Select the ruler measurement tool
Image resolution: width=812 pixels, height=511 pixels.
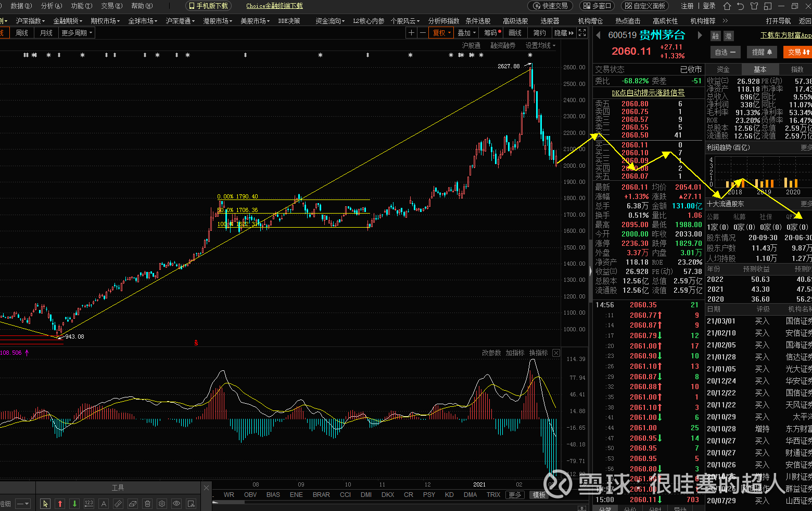[x=118, y=504]
